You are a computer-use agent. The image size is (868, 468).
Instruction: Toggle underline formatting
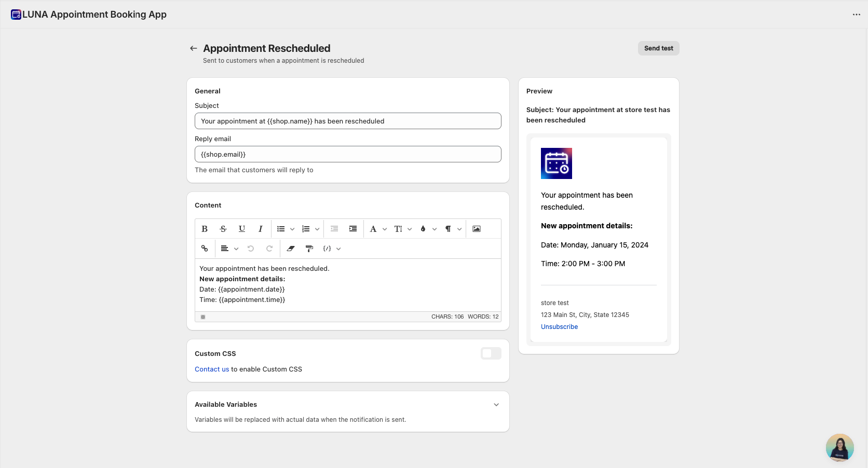pos(242,229)
